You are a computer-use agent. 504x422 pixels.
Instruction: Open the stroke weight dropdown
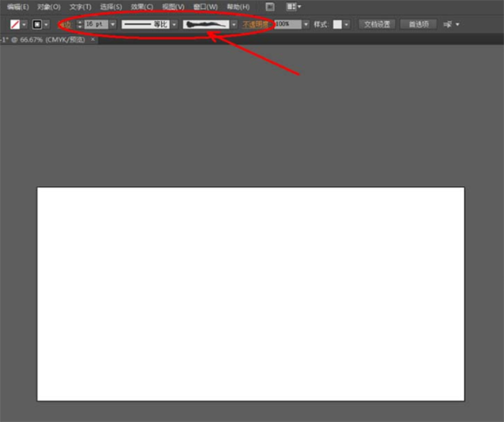[x=112, y=24]
